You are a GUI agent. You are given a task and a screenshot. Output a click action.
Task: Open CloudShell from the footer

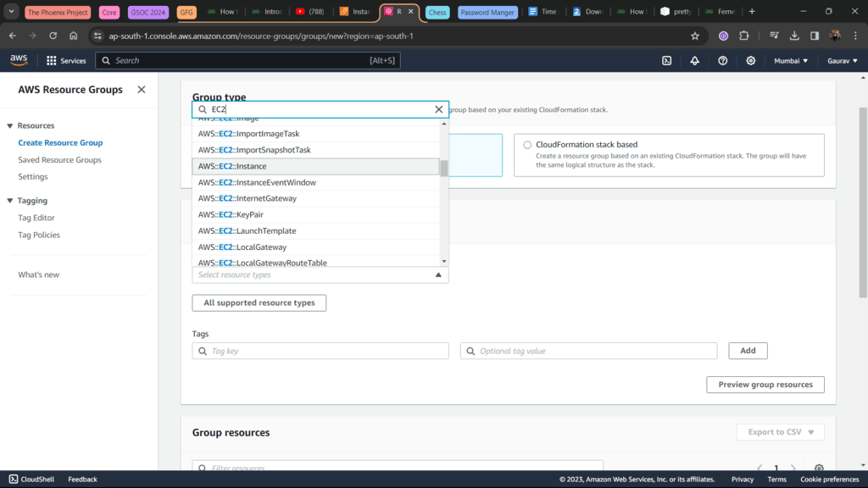point(31,480)
